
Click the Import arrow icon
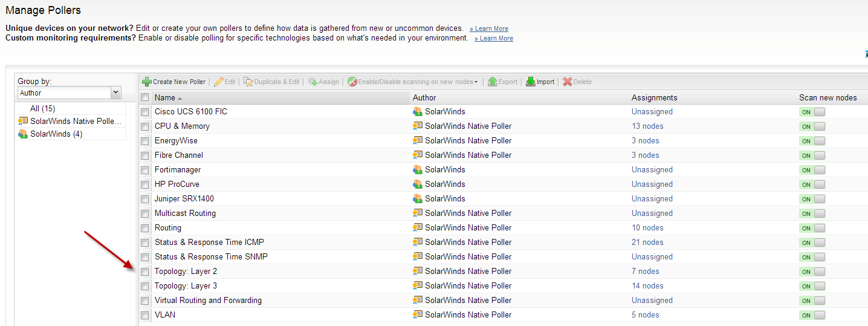[x=531, y=82]
